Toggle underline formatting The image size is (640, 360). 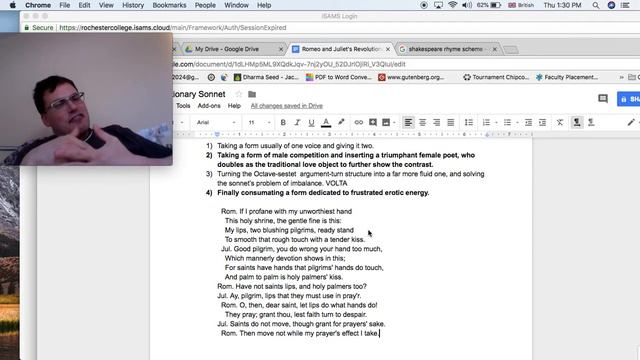[x=311, y=122]
